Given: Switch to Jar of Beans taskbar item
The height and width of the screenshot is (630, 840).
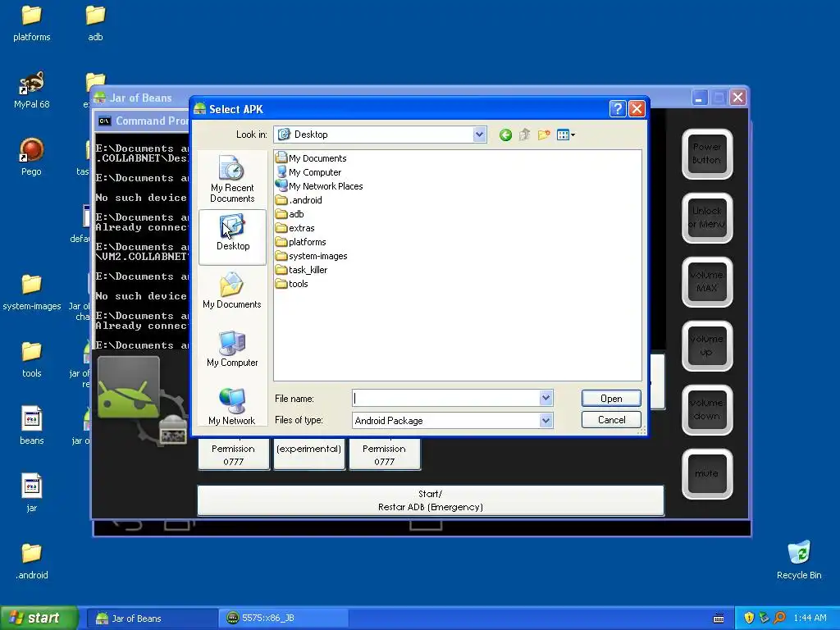Looking at the screenshot, I should [x=151, y=619].
